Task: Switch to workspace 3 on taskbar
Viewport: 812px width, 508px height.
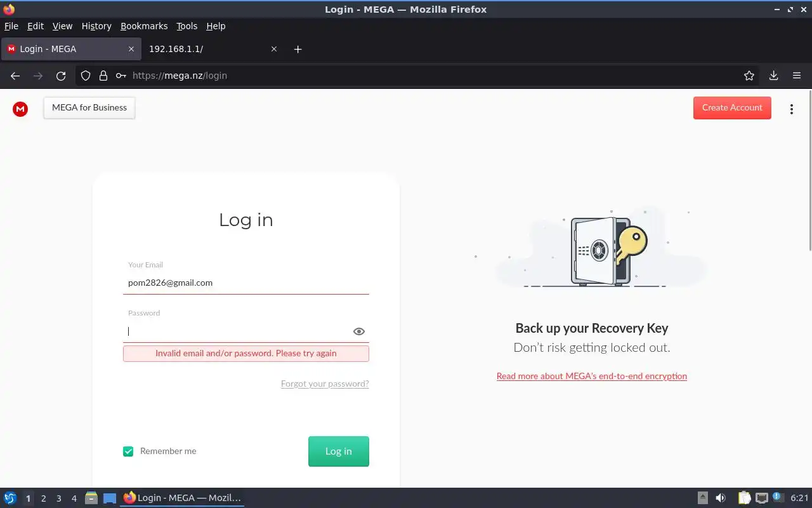Action: pyautogui.click(x=58, y=498)
